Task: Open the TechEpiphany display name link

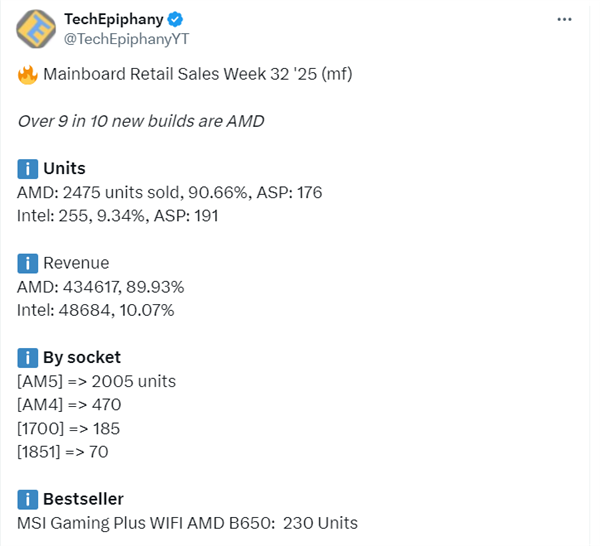Action: pyautogui.click(x=113, y=19)
